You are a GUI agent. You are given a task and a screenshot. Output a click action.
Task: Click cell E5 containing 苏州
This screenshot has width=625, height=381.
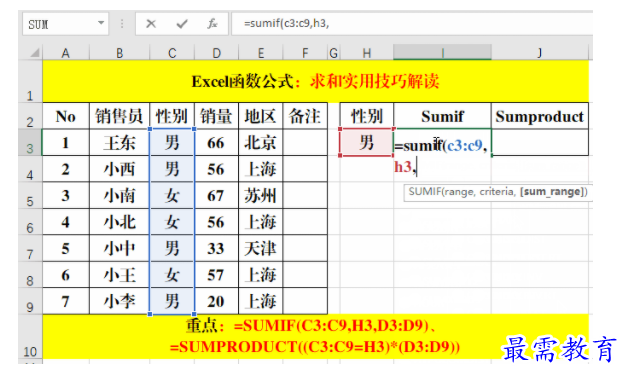pos(260,195)
